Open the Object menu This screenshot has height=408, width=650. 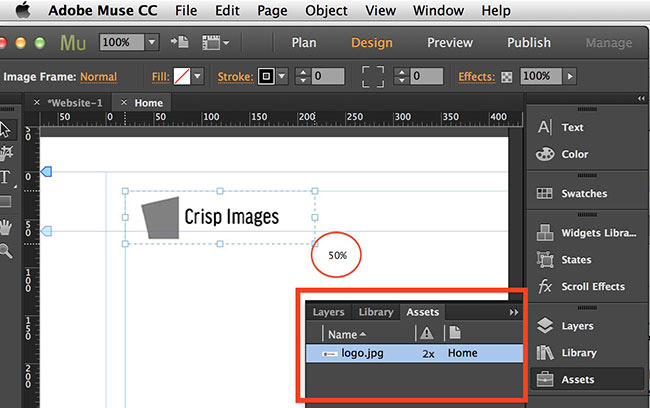click(x=326, y=11)
